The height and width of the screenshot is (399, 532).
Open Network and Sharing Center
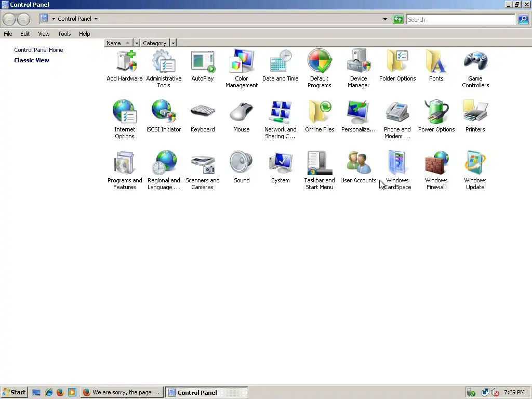280,120
